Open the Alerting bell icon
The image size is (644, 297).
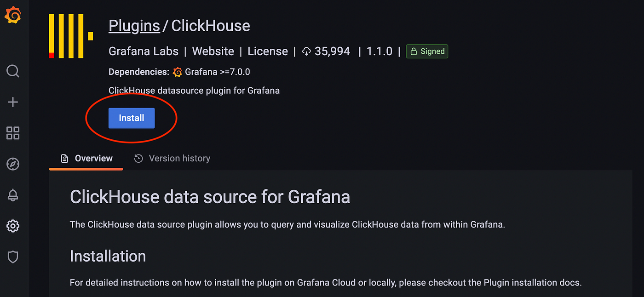pyautogui.click(x=12, y=195)
